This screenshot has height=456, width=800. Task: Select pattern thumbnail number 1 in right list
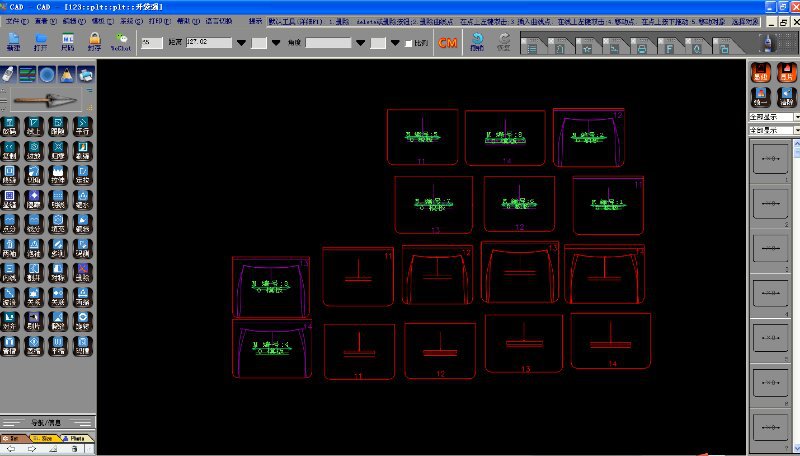[770, 160]
